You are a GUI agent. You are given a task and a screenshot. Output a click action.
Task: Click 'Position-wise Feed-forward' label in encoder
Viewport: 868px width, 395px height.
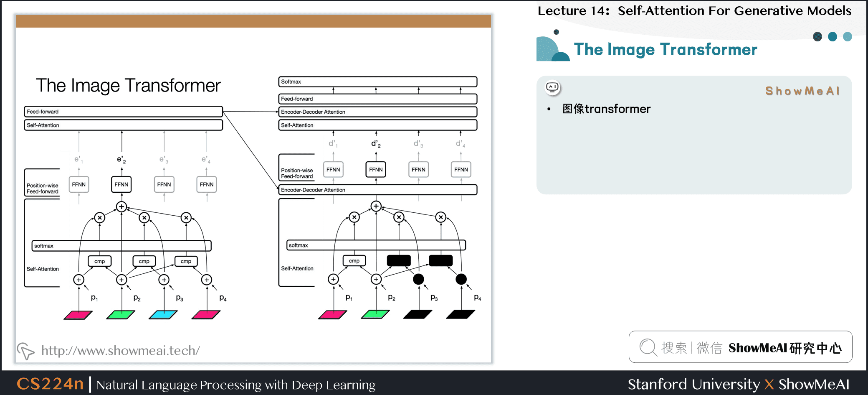click(x=43, y=189)
